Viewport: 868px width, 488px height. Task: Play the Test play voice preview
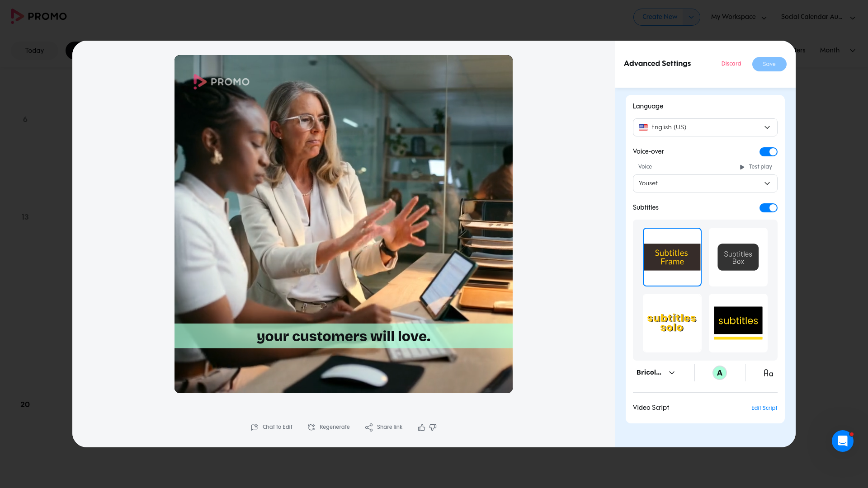756,167
